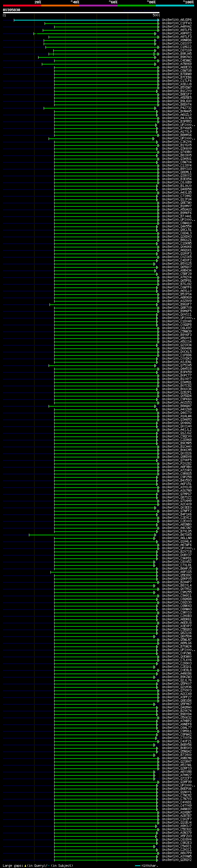Select hit label UniRef100_C9PK60
Viewport: 197px width, 868px height.
point(177,399)
